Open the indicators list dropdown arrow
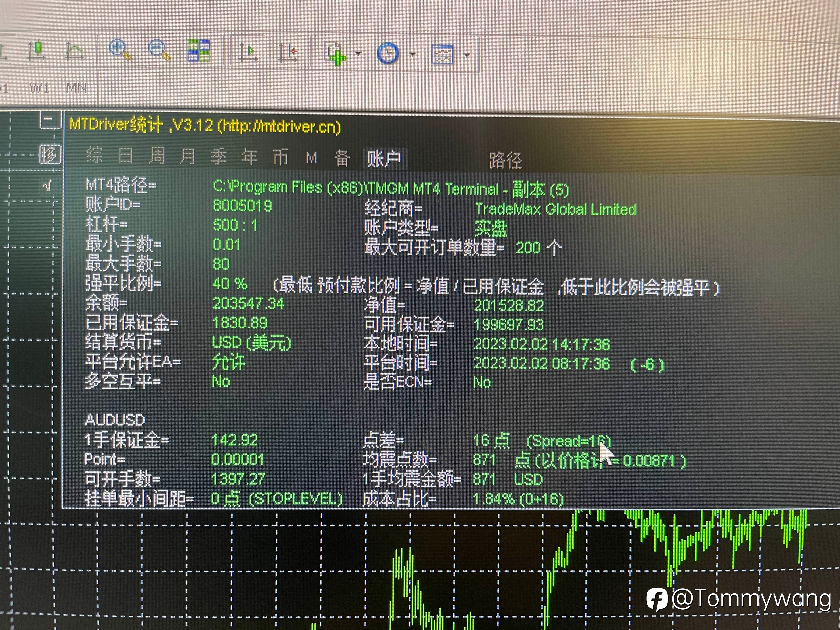 tap(358, 54)
